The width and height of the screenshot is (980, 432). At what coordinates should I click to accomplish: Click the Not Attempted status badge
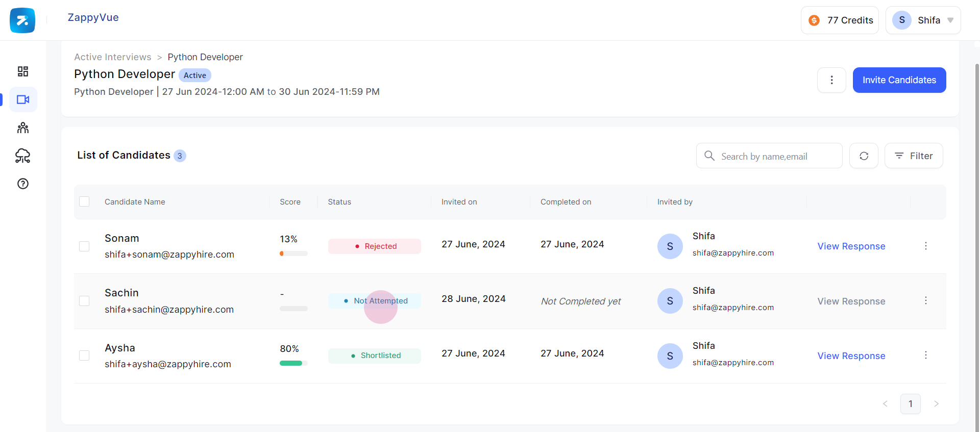click(375, 301)
